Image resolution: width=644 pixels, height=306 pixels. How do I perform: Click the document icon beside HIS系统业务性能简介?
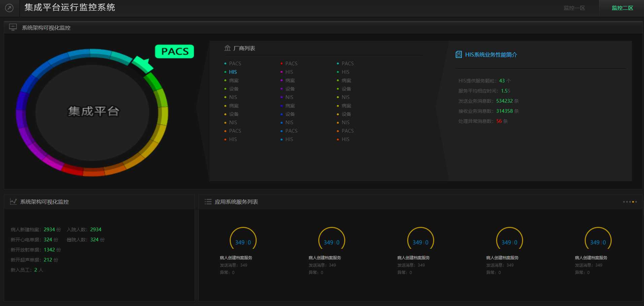[x=458, y=55]
